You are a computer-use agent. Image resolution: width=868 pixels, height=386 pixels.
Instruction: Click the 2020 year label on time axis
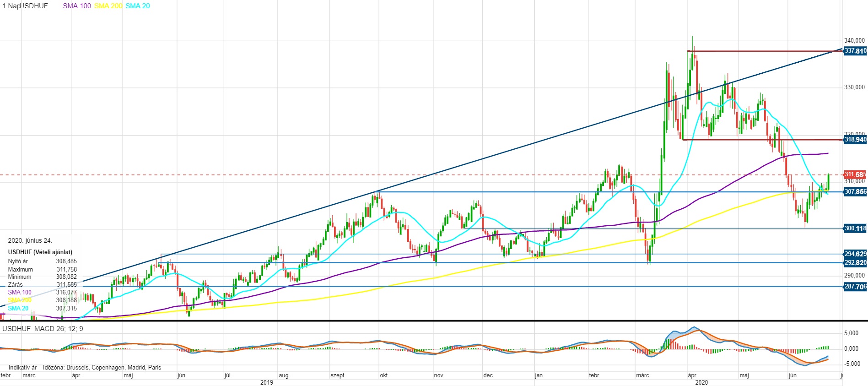[x=701, y=382]
